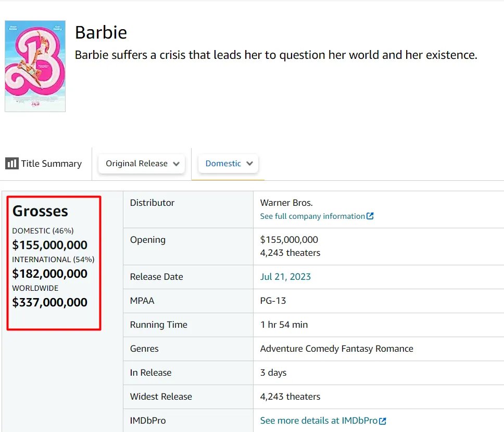Select the Title Summary tab

(44, 164)
